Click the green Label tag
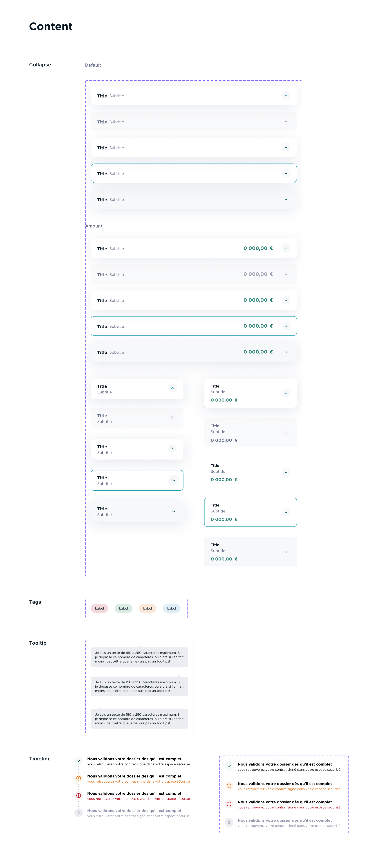 [x=124, y=609]
